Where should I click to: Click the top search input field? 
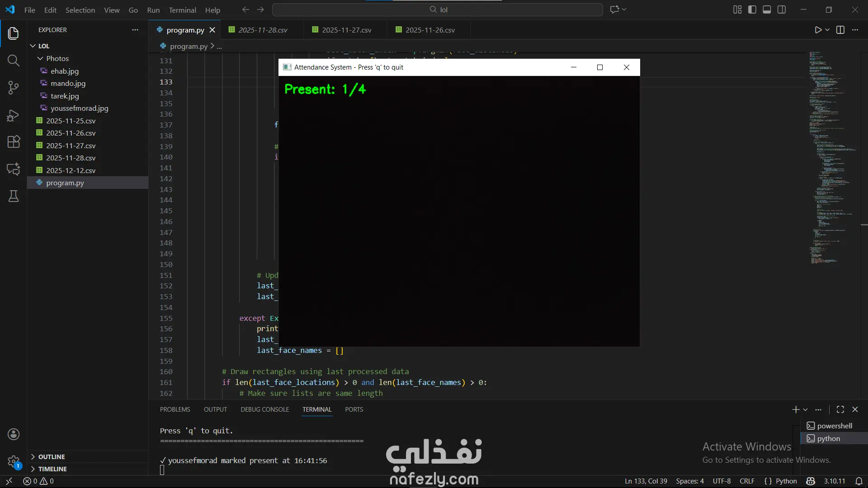coord(438,9)
